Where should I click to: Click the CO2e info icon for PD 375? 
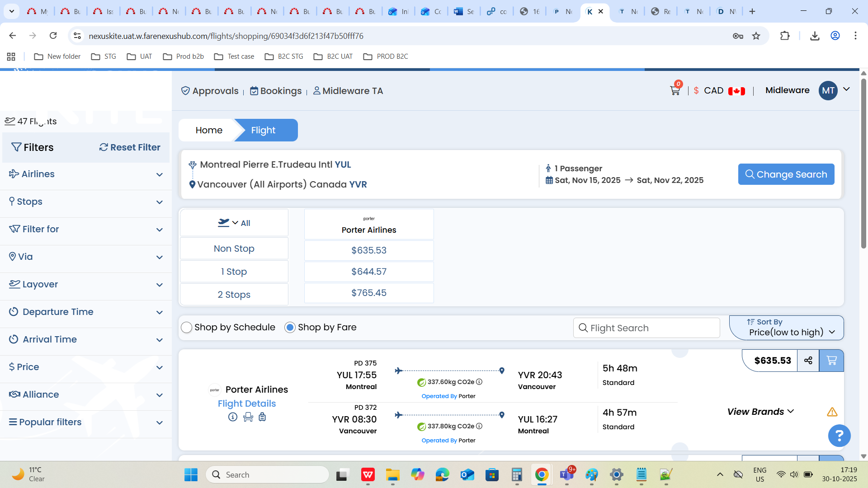pyautogui.click(x=479, y=382)
